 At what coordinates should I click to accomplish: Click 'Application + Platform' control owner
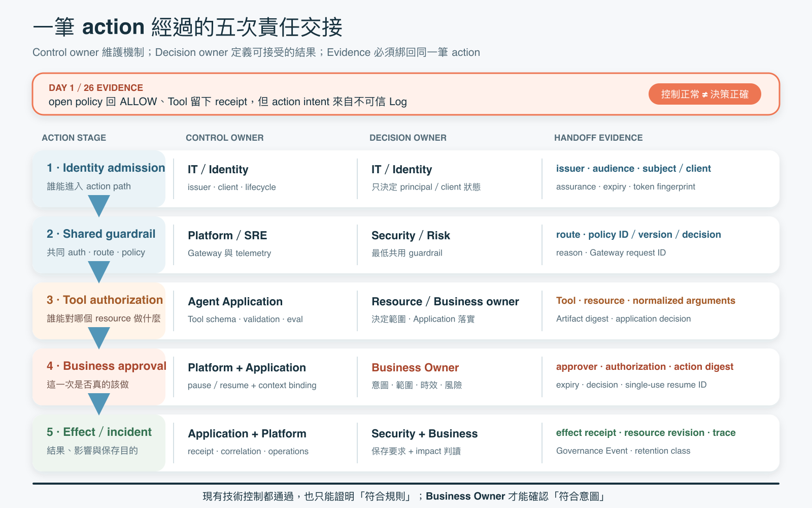click(x=247, y=434)
